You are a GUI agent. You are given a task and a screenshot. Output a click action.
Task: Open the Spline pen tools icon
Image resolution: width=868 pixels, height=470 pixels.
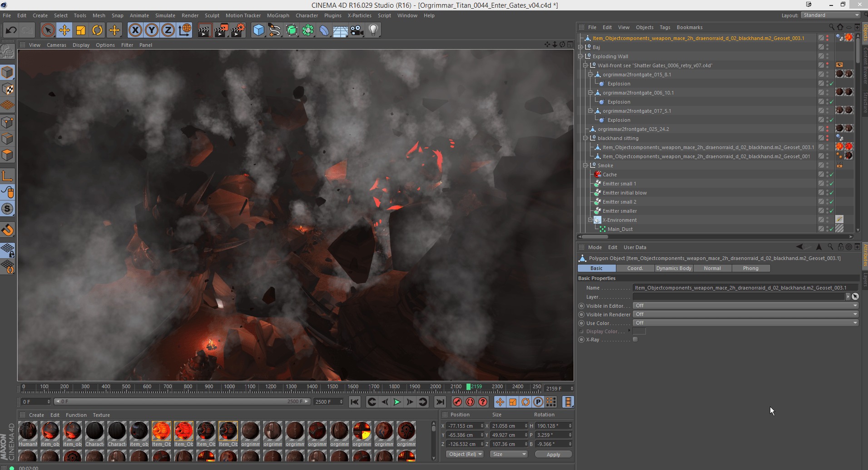275,30
